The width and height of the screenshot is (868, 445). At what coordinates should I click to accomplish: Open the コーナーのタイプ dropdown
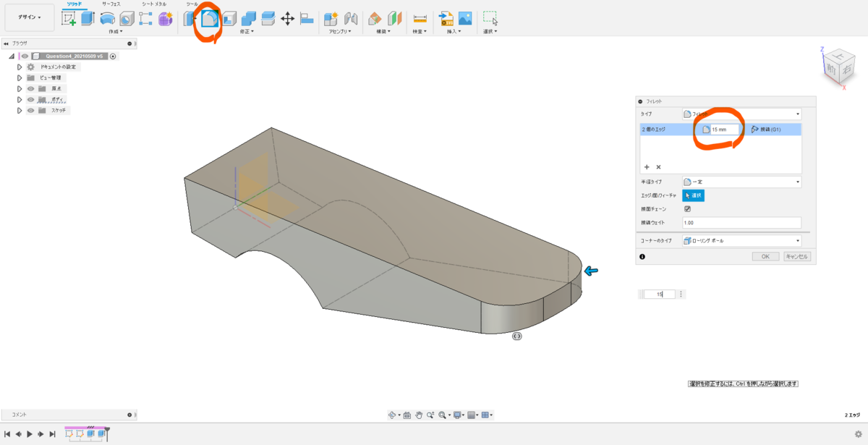click(x=741, y=241)
